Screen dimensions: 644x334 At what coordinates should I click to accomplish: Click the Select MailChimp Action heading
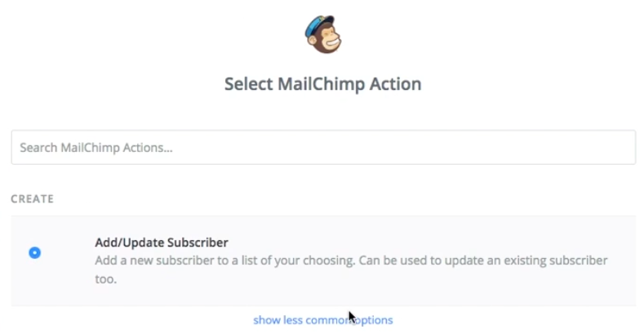323,84
